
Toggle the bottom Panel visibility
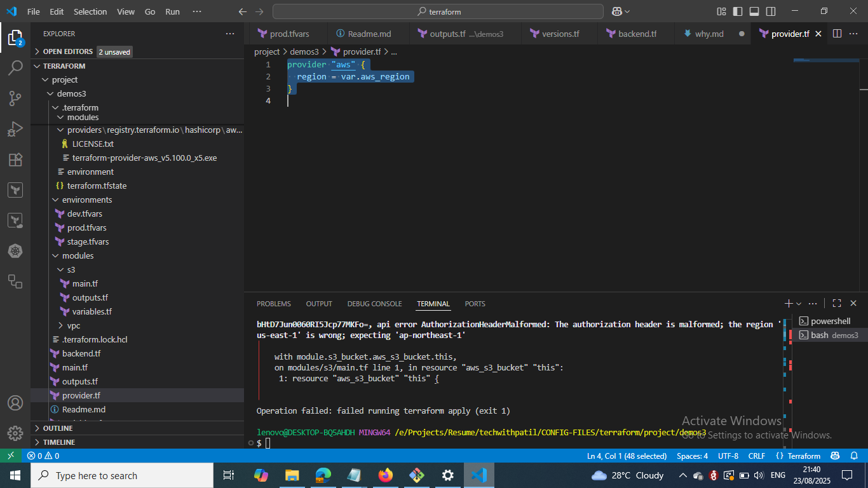pyautogui.click(x=754, y=11)
